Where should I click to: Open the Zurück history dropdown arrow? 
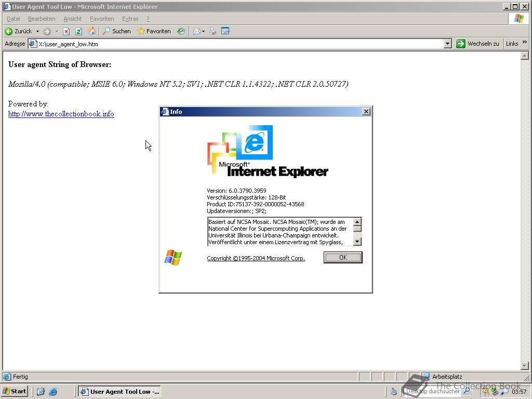tap(37, 31)
